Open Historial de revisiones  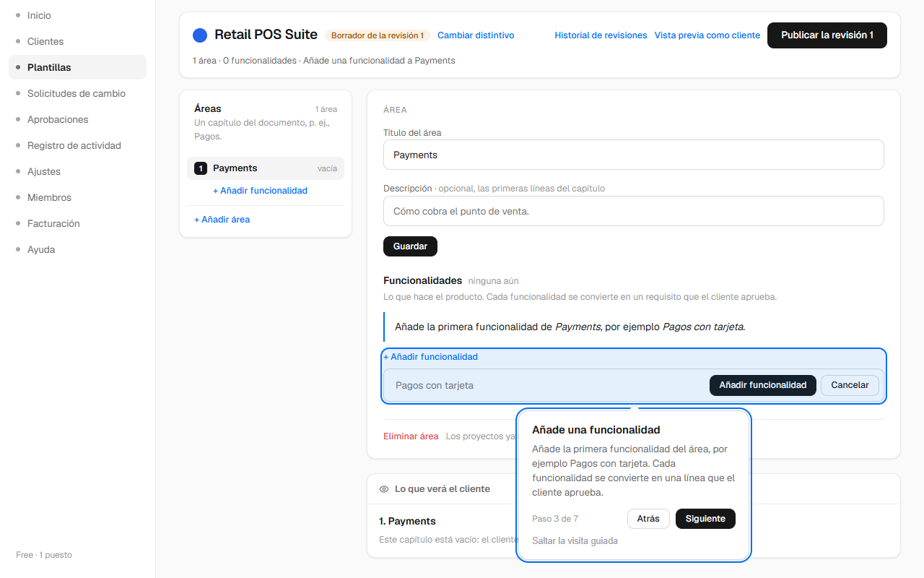point(601,35)
